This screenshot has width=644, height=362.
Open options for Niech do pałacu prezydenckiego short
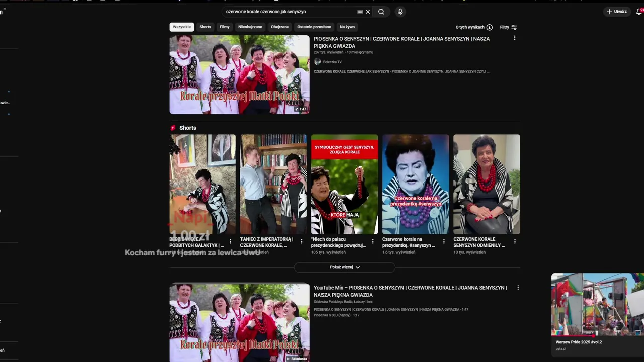point(373,241)
